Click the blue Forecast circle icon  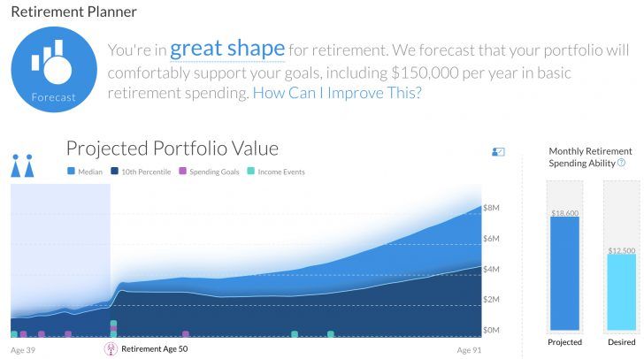pos(54,70)
